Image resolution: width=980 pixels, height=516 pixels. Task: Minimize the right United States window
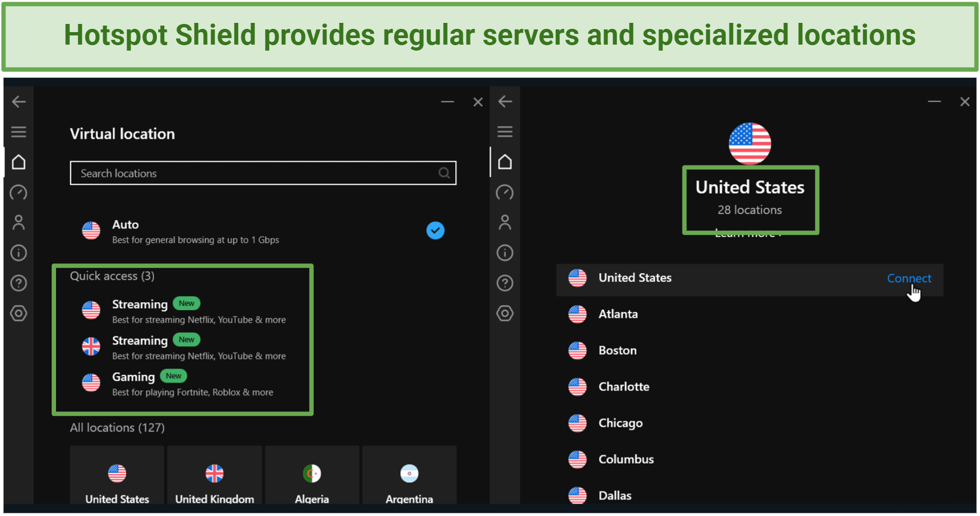(x=934, y=102)
